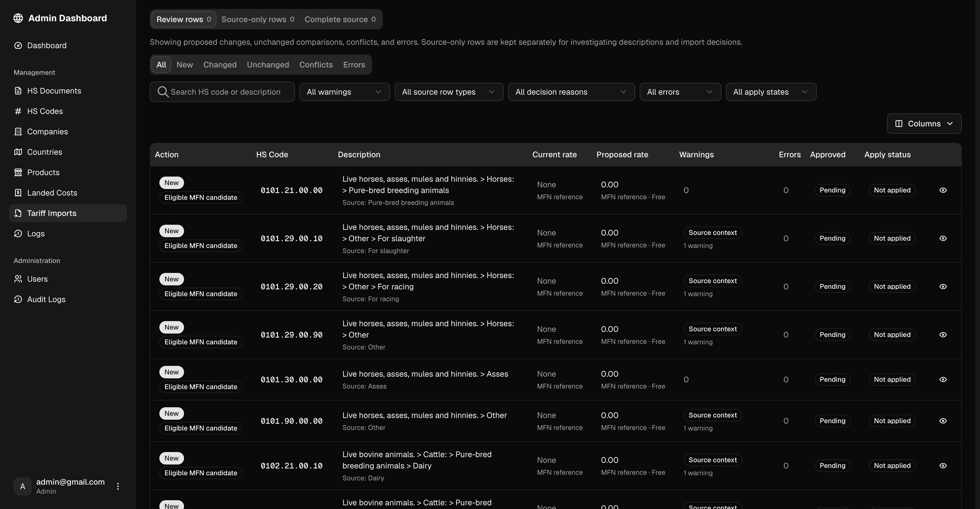The image size is (980, 509).
Task: View details for row 0101.29.00.20
Action: point(943,287)
